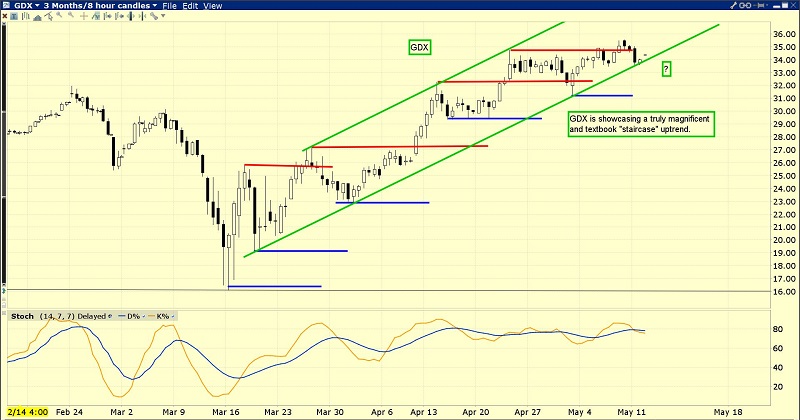Click the orange K% line color swatch
The image size is (800, 420).
pos(151,316)
